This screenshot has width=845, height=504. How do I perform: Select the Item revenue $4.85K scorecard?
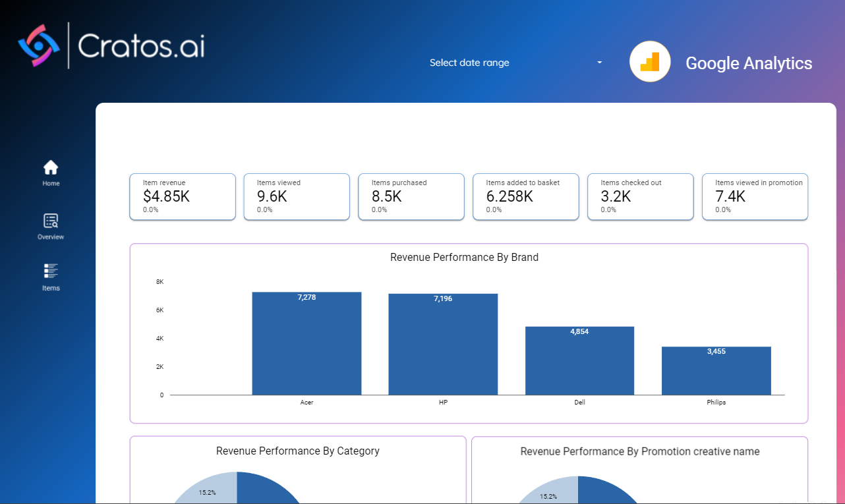coord(183,197)
